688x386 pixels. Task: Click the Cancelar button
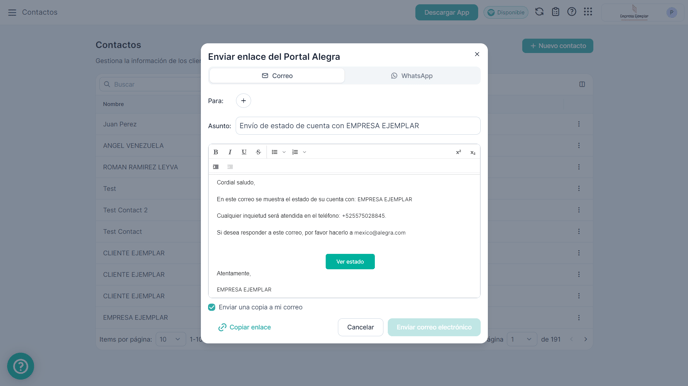(x=360, y=327)
